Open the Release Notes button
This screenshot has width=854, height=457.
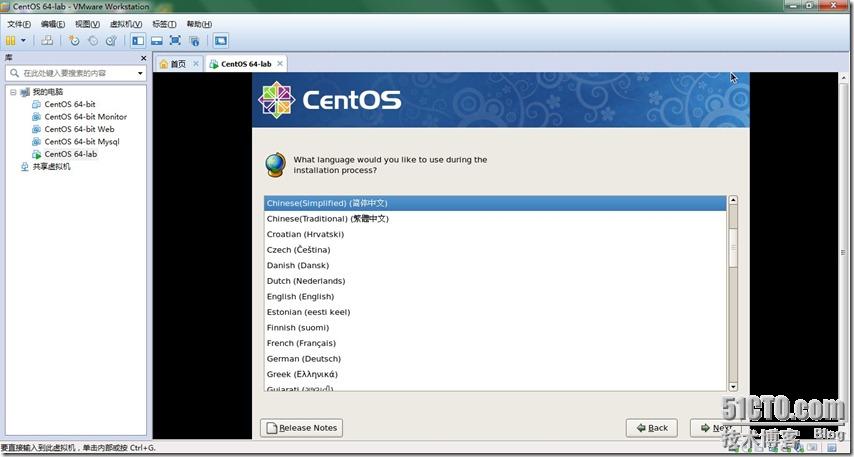[301, 428]
